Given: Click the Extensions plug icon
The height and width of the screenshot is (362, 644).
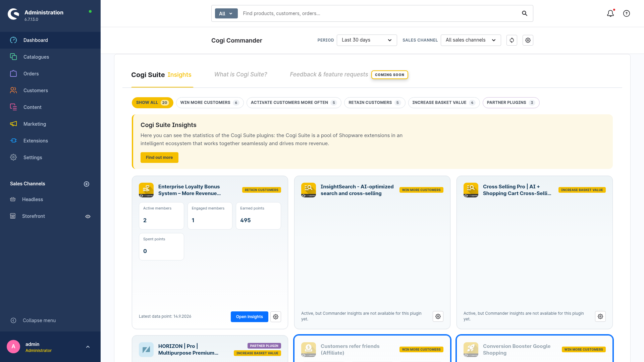Looking at the screenshot, I should (13, 141).
